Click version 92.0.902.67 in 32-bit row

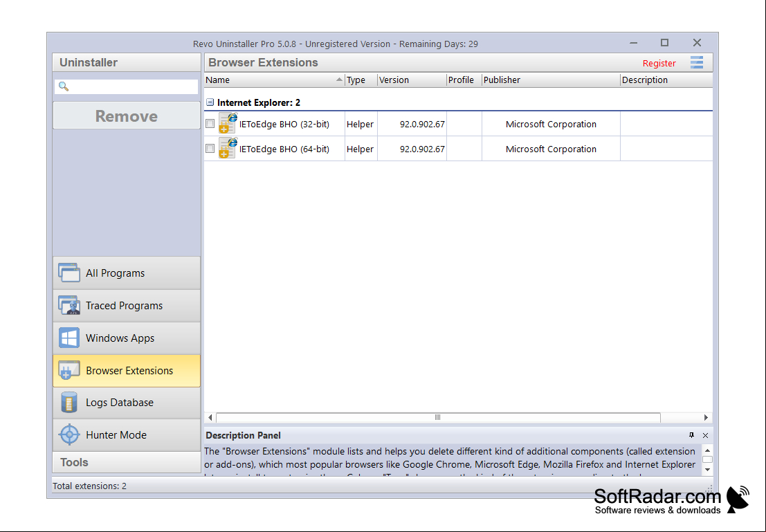(x=422, y=124)
